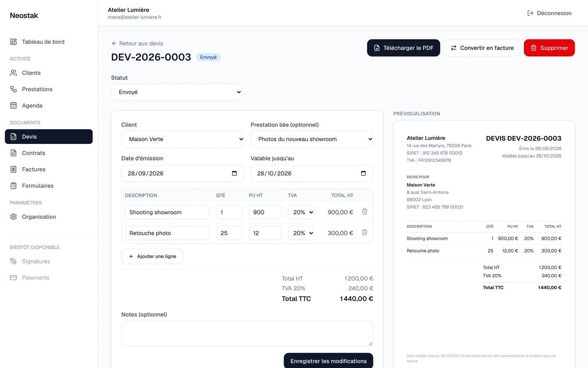Open the Prestations section

(x=49, y=89)
